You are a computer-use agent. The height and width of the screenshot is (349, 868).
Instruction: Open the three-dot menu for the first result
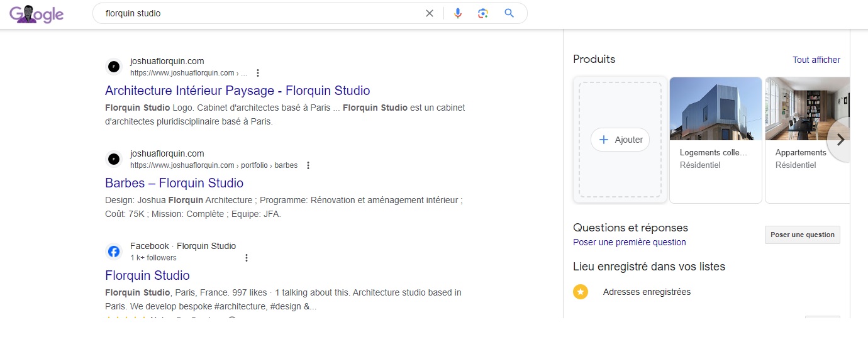(x=257, y=73)
